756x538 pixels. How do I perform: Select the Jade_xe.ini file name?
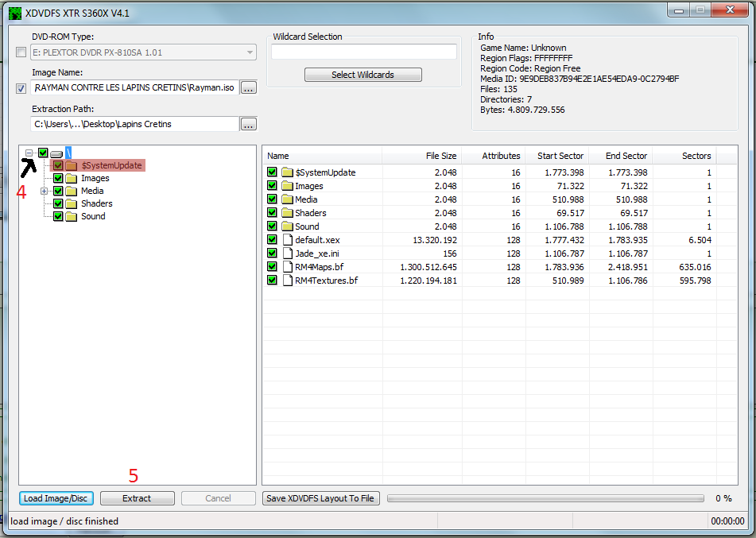(x=316, y=253)
